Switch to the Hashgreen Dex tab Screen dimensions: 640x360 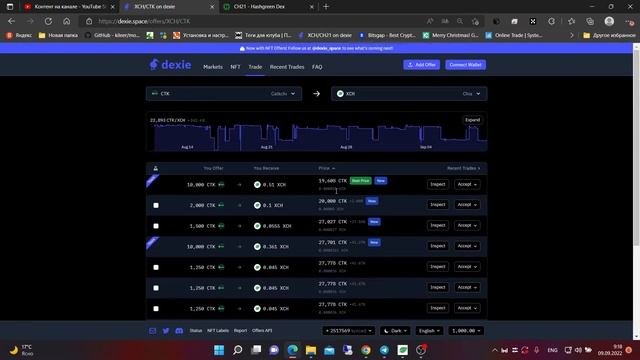point(268,7)
